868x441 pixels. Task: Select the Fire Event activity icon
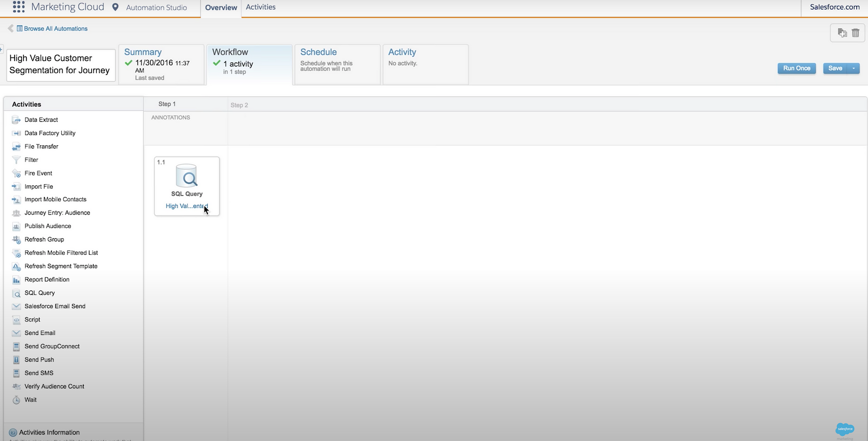[x=16, y=173]
